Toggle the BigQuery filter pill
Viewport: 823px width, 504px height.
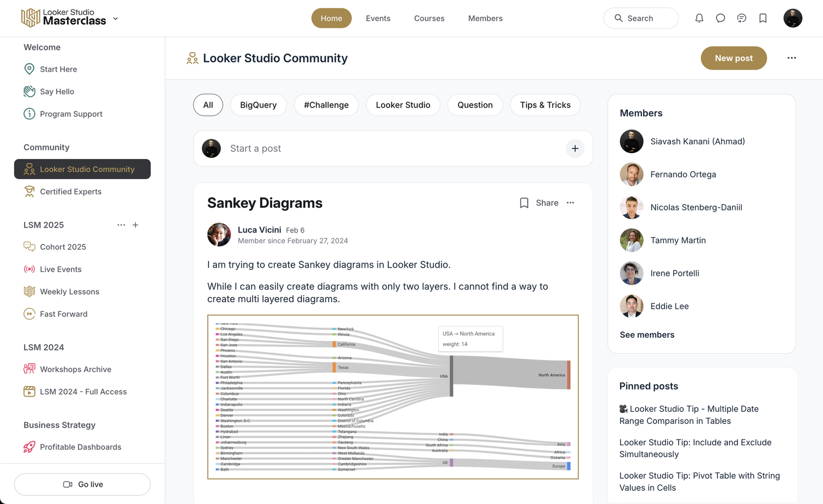[258, 105]
